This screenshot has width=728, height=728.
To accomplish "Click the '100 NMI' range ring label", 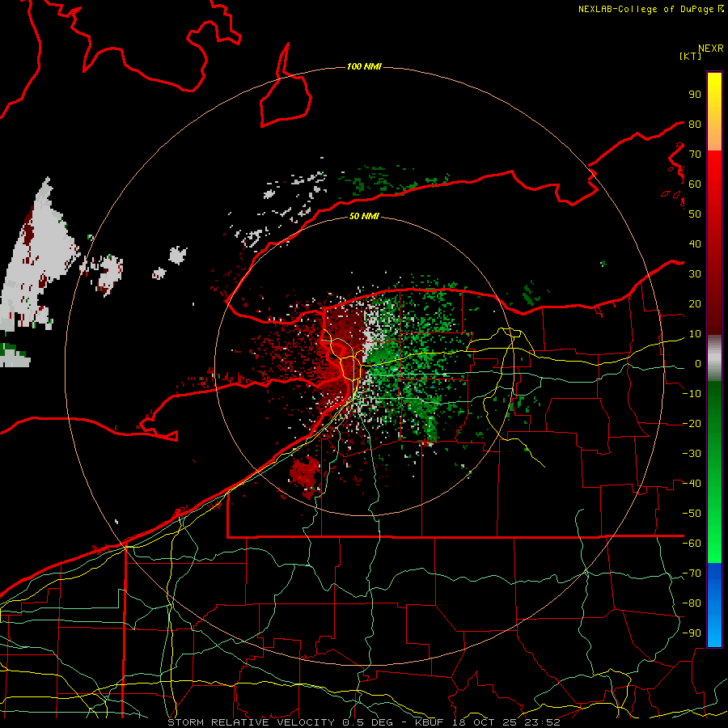I will [x=364, y=67].
